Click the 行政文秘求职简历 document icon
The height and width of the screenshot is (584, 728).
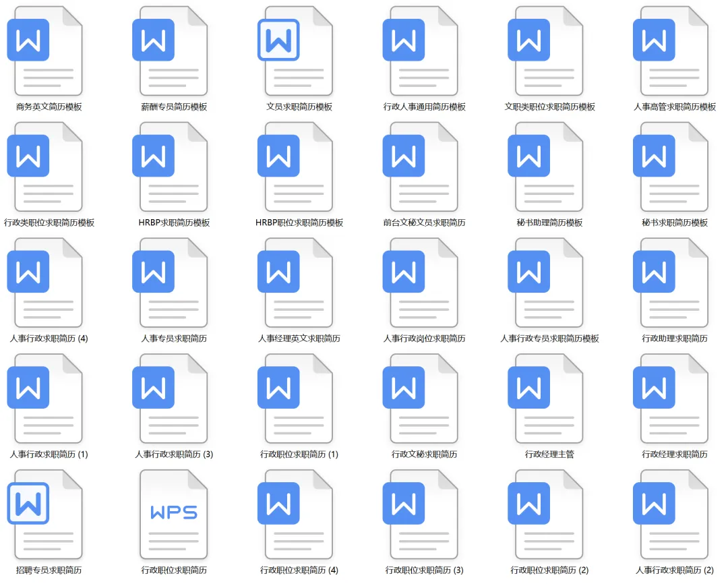421,398
